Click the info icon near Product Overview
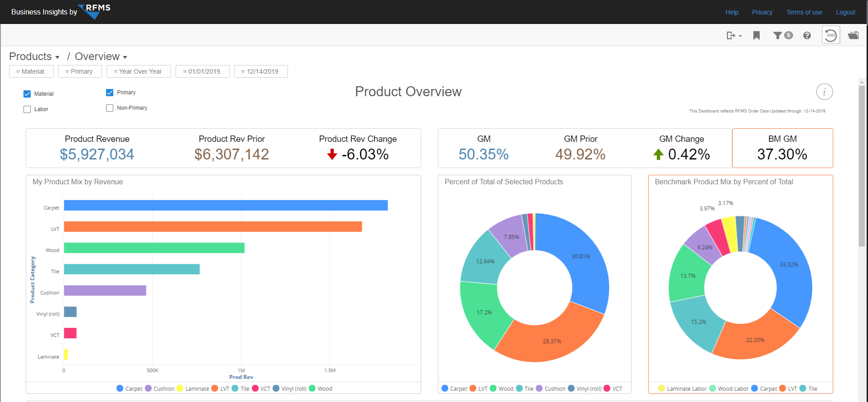Viewport: 868px width, 402px height. pos(824,92)
